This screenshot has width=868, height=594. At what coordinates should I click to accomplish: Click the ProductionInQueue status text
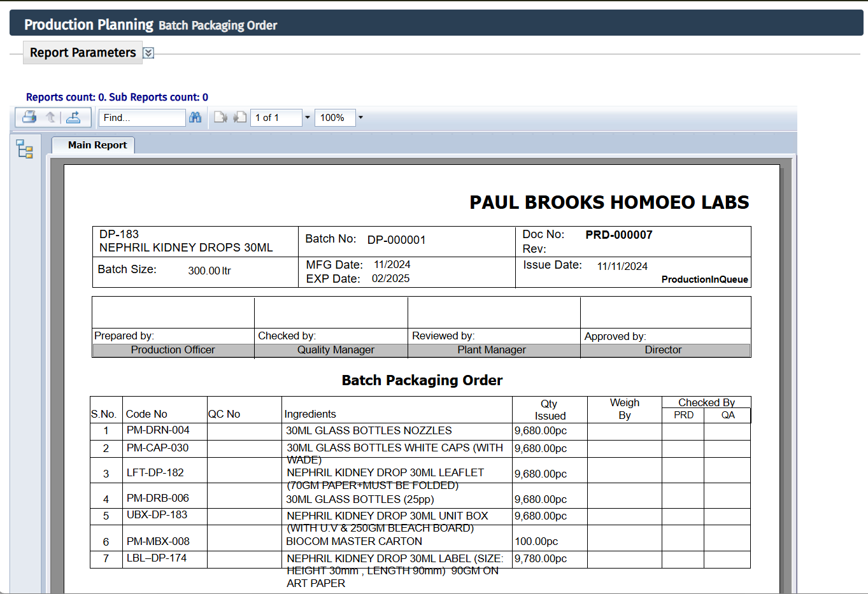tap(705, 279)
